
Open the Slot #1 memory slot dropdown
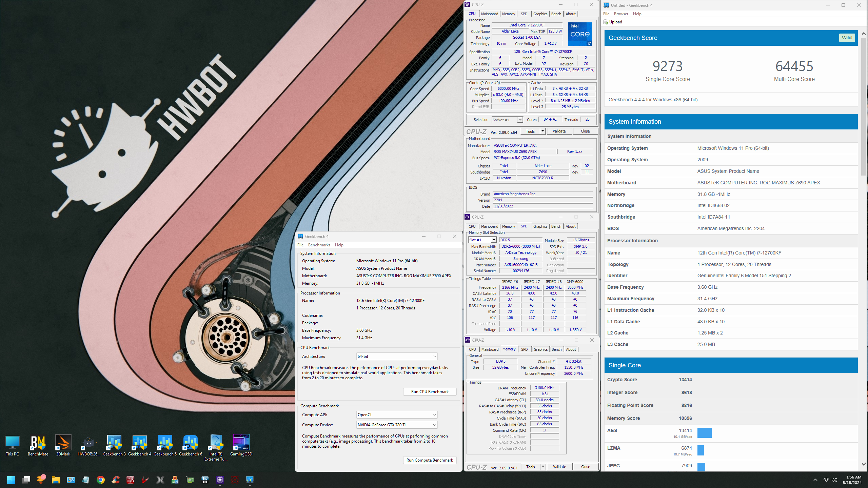point(482,240)
